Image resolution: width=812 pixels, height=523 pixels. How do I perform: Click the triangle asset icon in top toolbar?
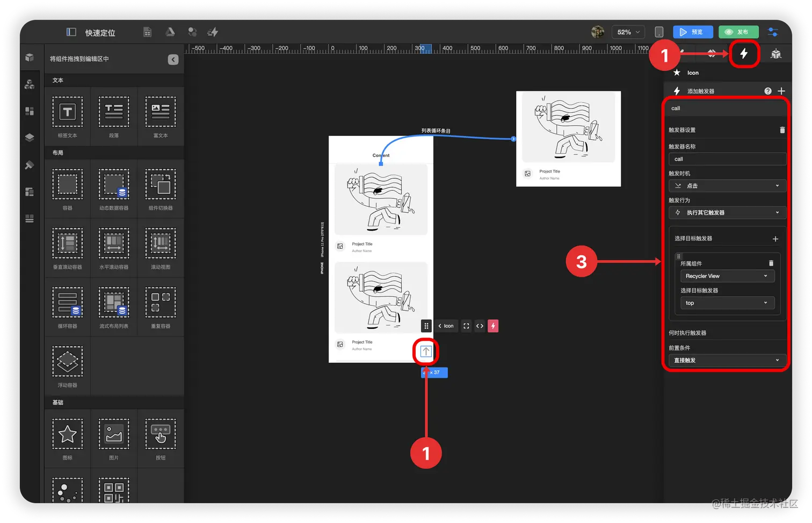(x=170, y=32)
